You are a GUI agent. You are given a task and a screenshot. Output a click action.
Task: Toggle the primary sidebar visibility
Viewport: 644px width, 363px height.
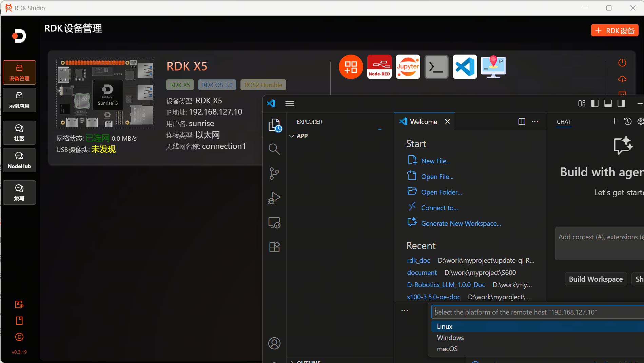tap(594, 103)
